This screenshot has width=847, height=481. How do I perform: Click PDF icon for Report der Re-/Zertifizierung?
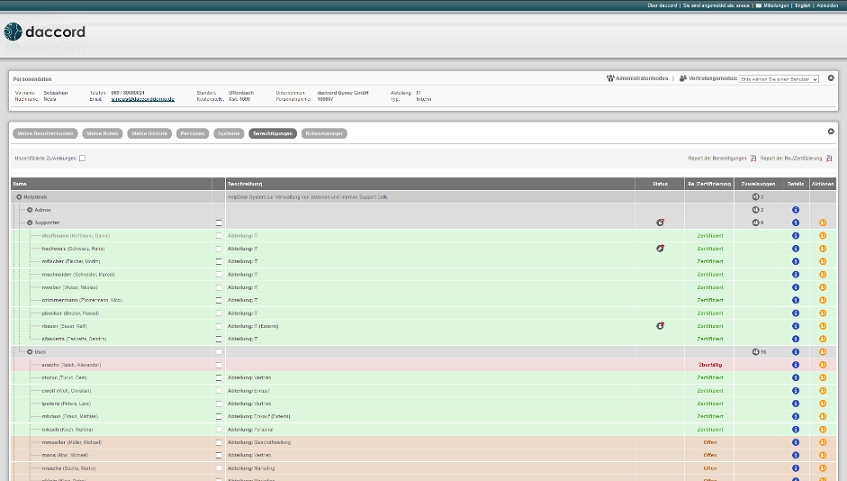[x=829, y=158]
